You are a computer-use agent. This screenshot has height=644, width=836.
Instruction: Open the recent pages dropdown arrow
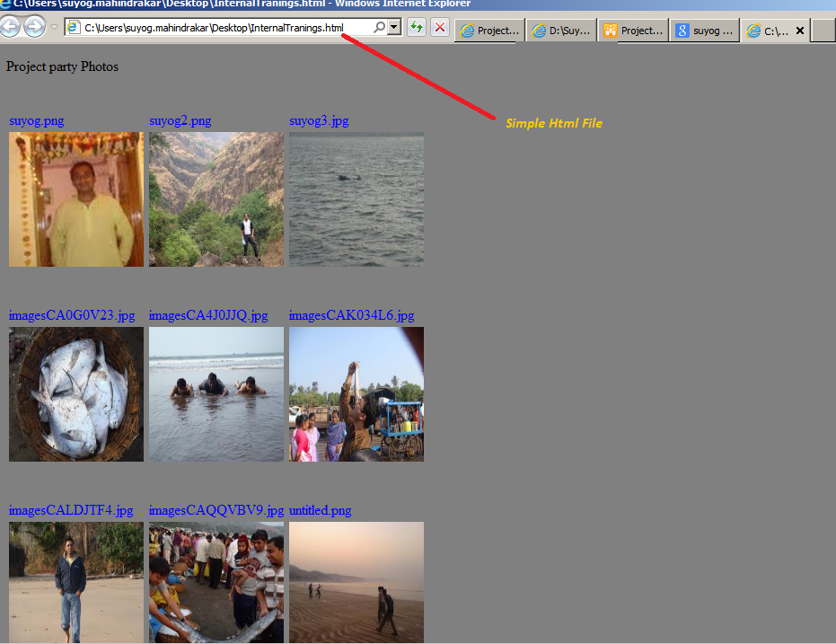click(x=54, y=27)
